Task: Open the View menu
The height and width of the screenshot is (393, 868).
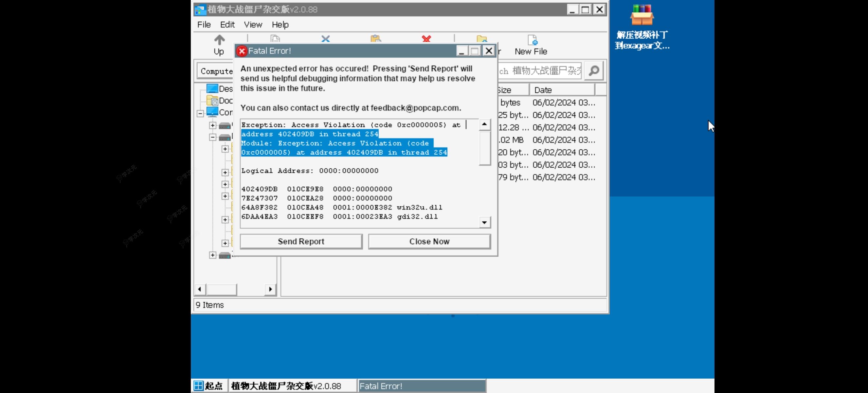Action: [253, 25]
